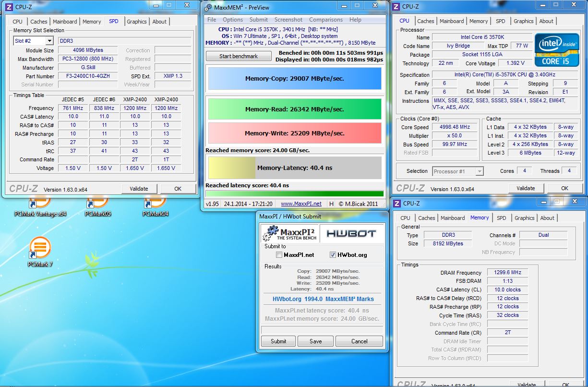The image size is (588, 387).
Task: Click the FSB:DRAM value 1:13
Action: pos(508,281)
